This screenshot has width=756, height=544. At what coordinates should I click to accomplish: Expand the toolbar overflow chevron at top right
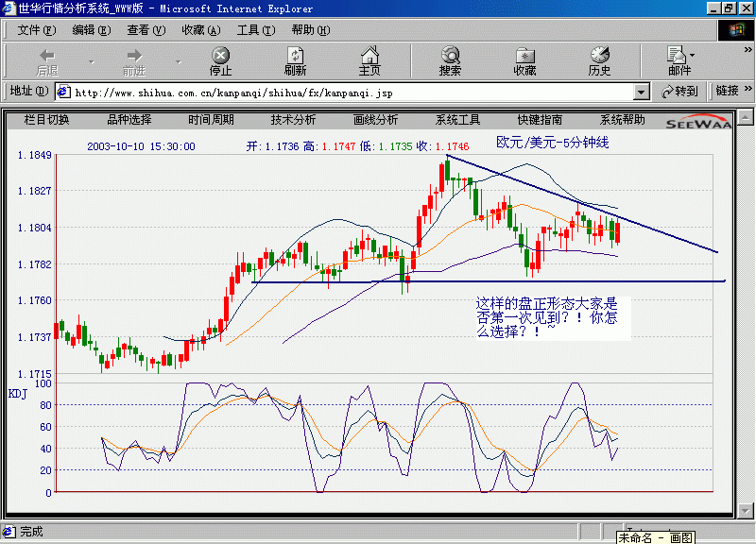(747, 50)
